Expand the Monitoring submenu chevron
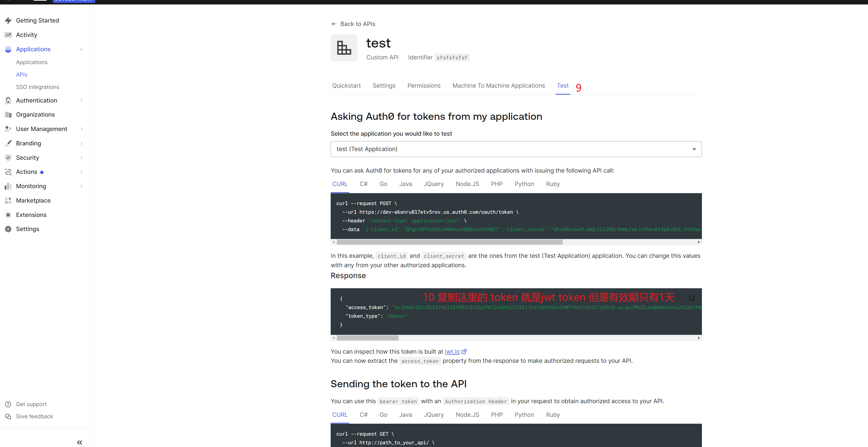This screenshot has width=868, height=447. click(81, 186)
